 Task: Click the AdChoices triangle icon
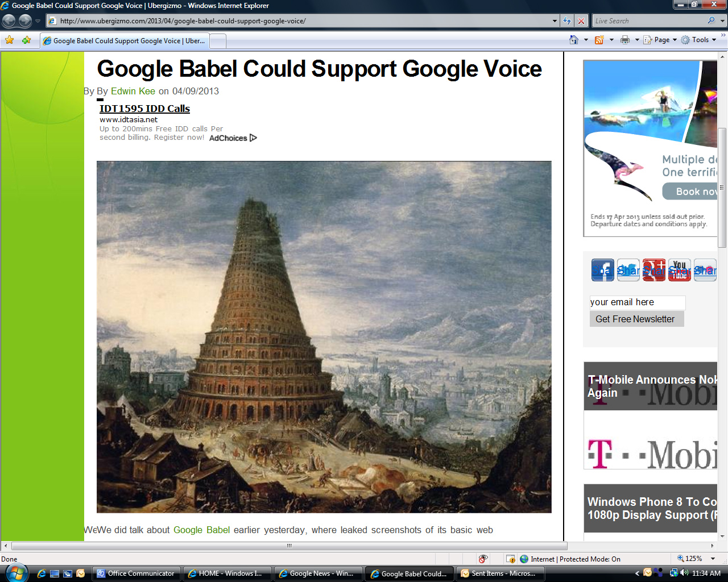pyautogui.click(x=253, y=138)
